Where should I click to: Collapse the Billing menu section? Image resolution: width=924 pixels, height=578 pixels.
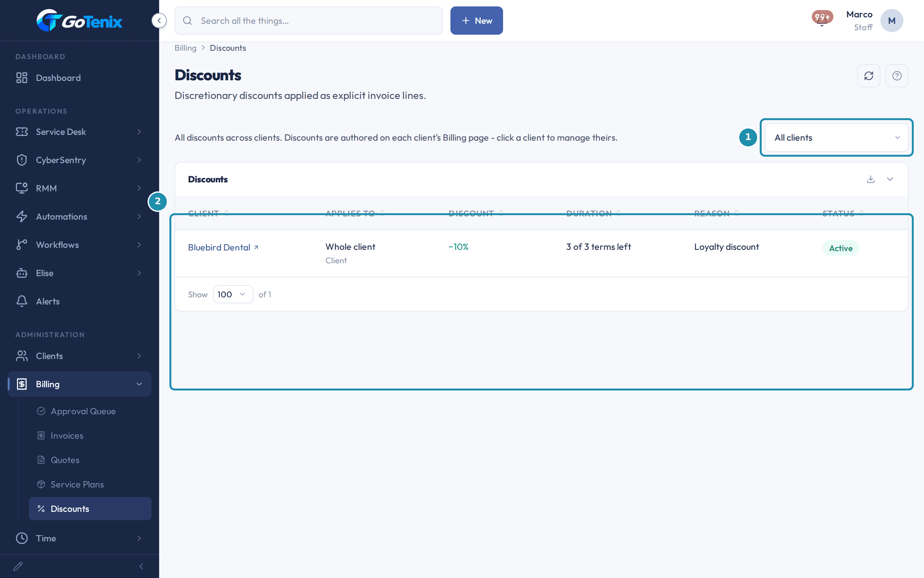coord(80,384)
